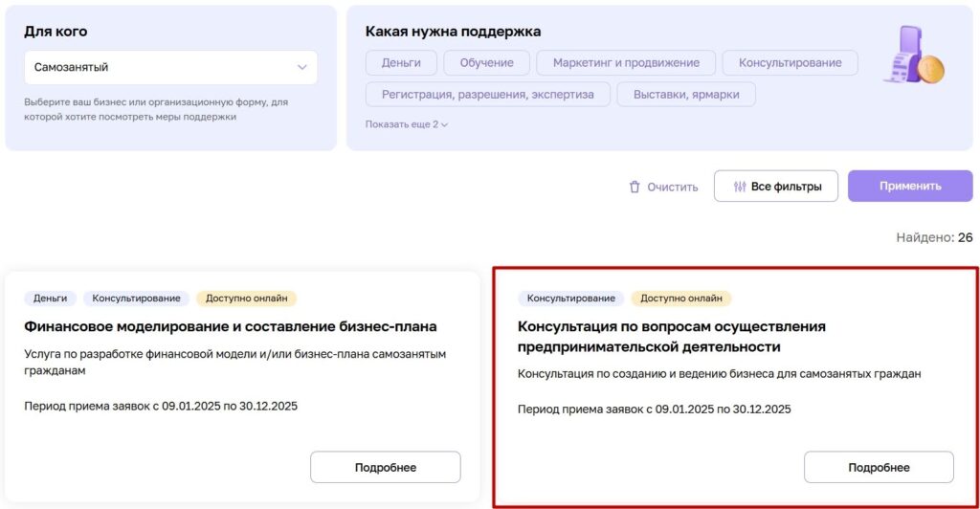This screenshot has height=509, width=980.
Task: Toggle the Маркетинг и продвижение filter chip
Action: [626, 63]
